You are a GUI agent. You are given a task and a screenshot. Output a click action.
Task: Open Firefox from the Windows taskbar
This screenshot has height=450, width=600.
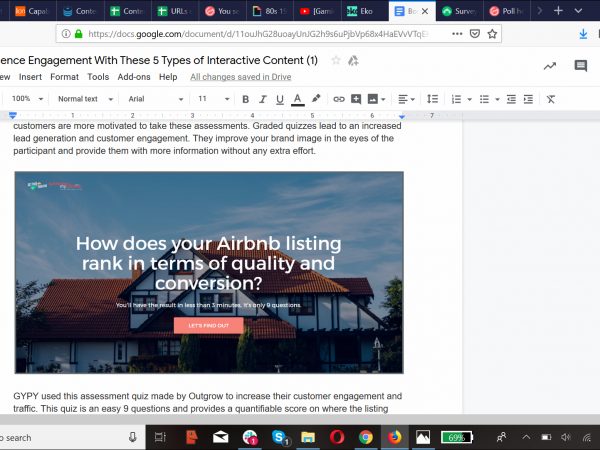pos(394,437)
